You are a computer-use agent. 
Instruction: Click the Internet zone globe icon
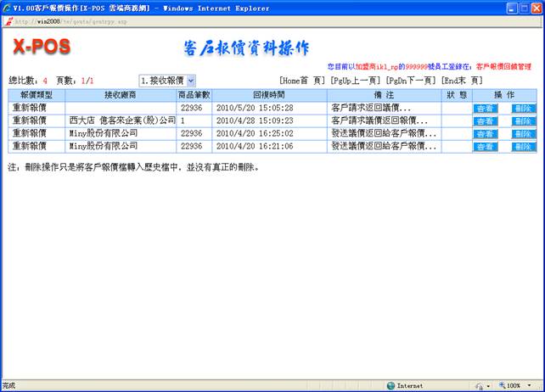tap(391, 385)
